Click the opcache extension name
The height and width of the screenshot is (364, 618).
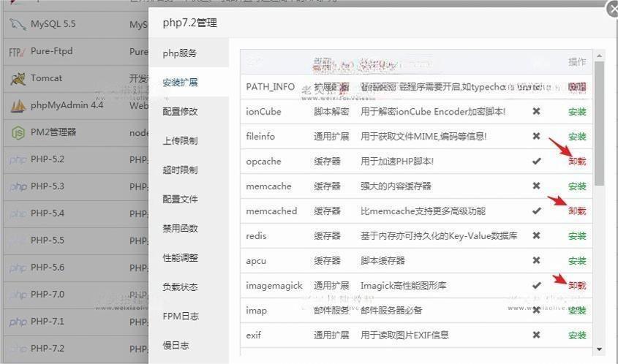click(x=263, y=162)
